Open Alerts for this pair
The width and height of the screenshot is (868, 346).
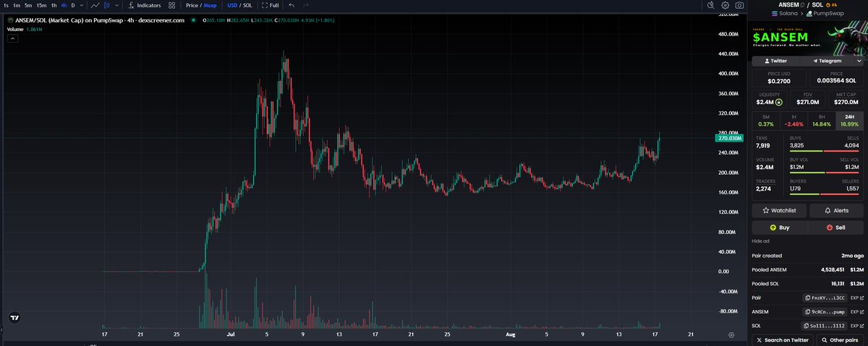pyautogui.click(x=835, y=210)
